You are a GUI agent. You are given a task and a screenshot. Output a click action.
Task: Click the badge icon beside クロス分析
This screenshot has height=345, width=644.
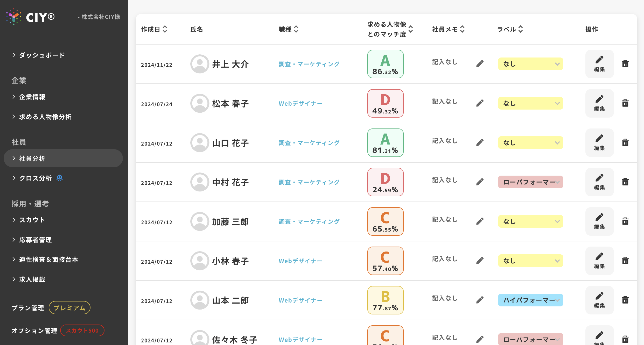pyautogui.click(x=60, y=178)
